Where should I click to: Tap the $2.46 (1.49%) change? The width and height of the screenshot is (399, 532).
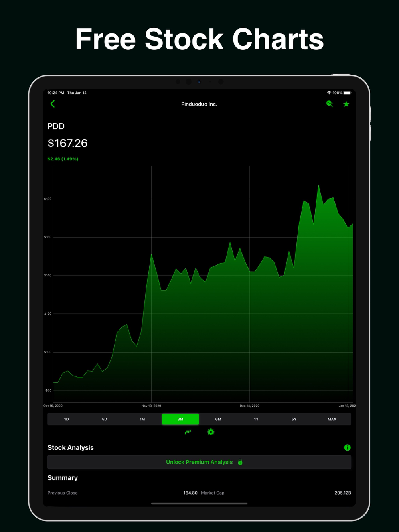coord(63,159)
